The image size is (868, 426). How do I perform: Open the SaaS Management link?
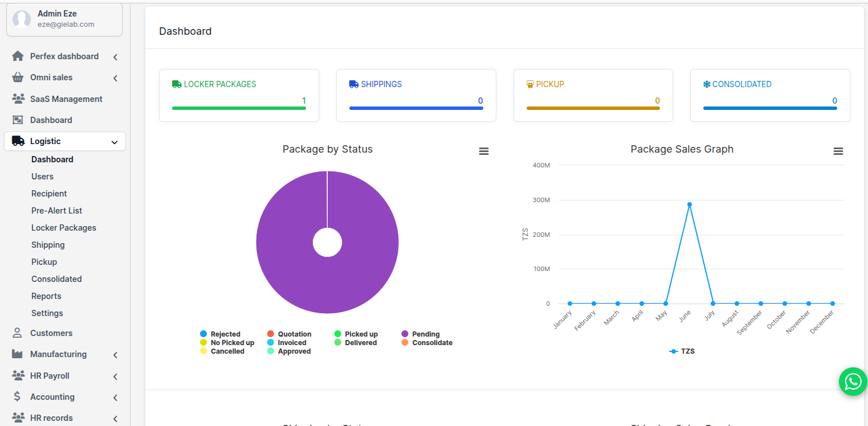coord(66,99)
